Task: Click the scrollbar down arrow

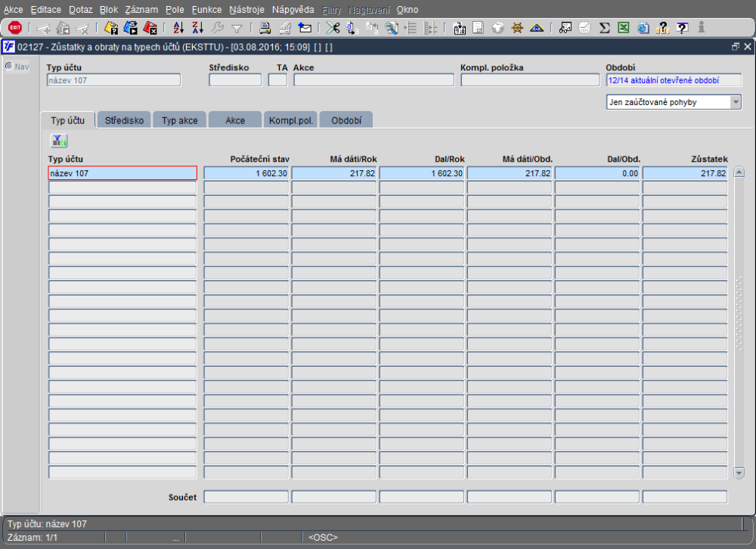Action: pos(739,473)
